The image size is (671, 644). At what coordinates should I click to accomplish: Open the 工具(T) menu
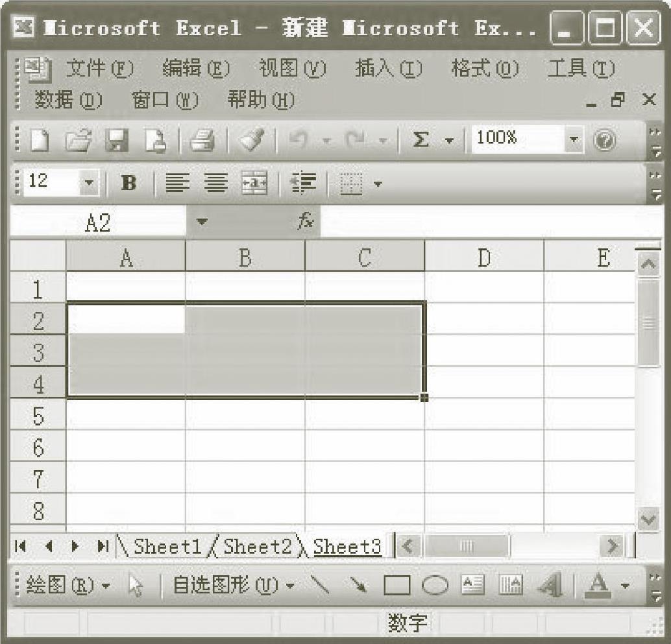[x=581, y=68]
